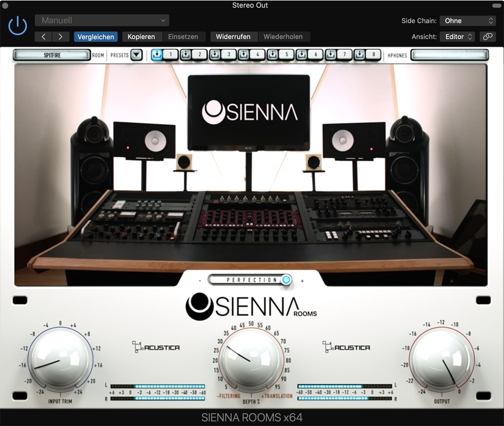Click the +TRANSLATION label
Image resolution: width=504 pixels, height=426 pixels.
coord(277,396)
